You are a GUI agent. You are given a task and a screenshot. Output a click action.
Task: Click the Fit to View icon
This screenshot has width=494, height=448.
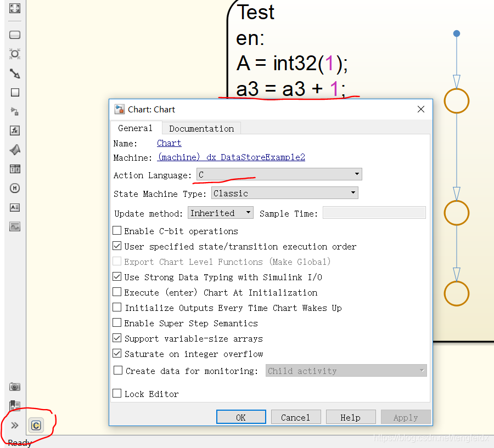15,8
